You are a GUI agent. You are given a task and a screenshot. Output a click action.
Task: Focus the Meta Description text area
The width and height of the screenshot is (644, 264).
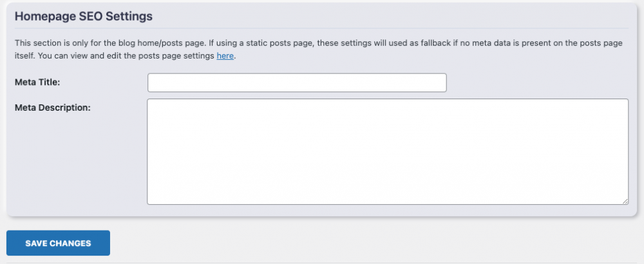click(388, 151)
